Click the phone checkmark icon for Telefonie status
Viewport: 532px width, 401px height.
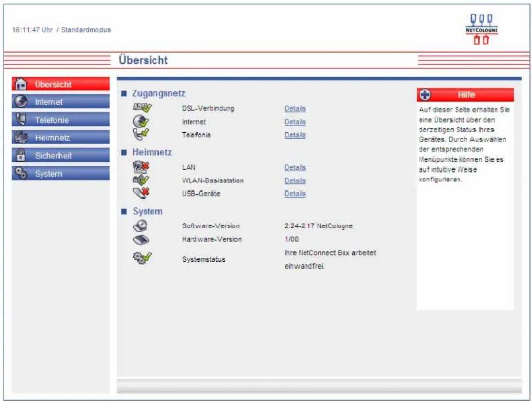[141, 134]
